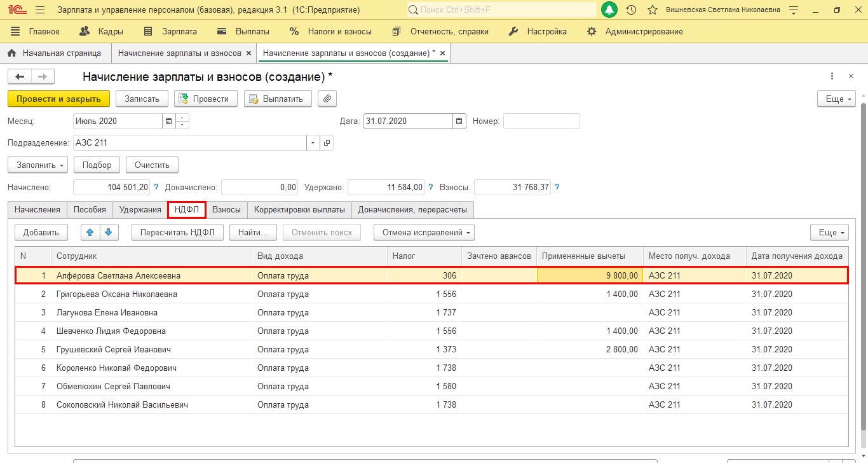The height and width of the screenshot is (463, 868).
Task: Open the 1C main menu logo
Action: coord(16,10)
